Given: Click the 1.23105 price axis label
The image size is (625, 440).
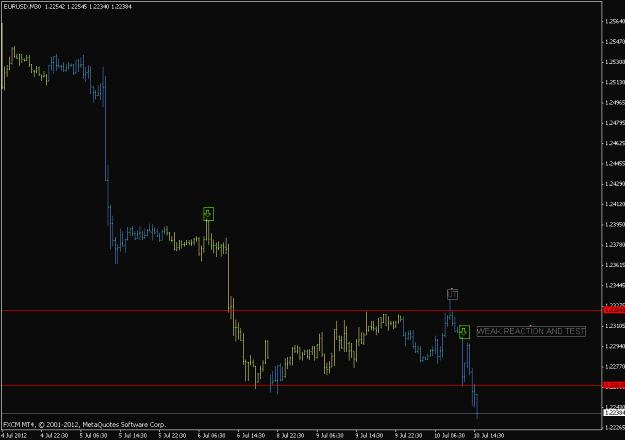Looking at the screenshot, I should [x=615, y=326].
